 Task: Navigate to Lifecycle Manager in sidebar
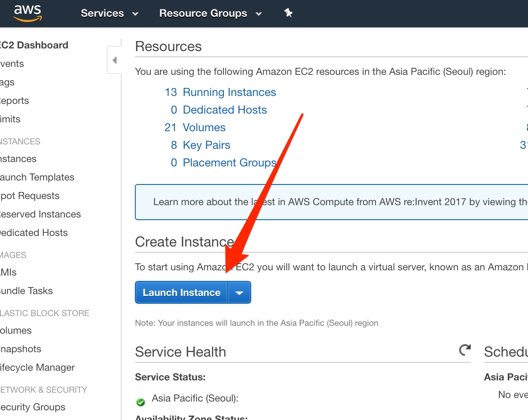[x=37, y=368]
